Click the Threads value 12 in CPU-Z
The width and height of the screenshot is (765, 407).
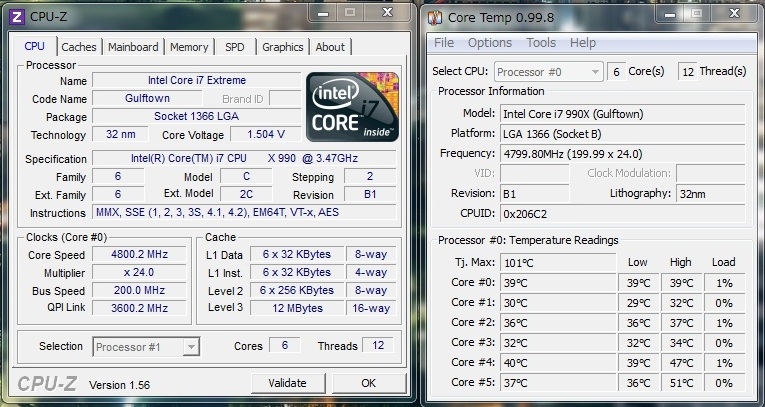378,346
